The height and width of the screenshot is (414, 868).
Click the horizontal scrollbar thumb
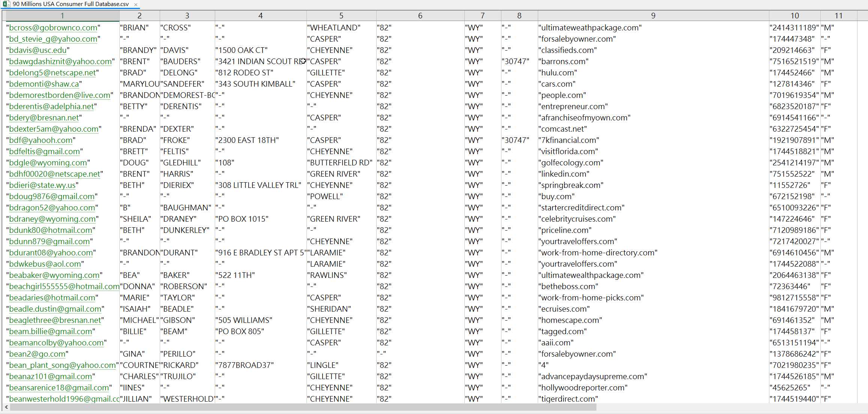tap(303, 407)
